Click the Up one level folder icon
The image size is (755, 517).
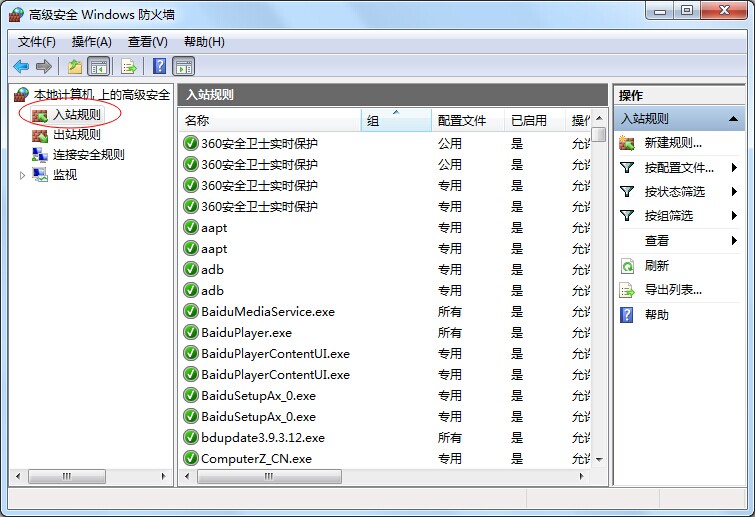75,66
